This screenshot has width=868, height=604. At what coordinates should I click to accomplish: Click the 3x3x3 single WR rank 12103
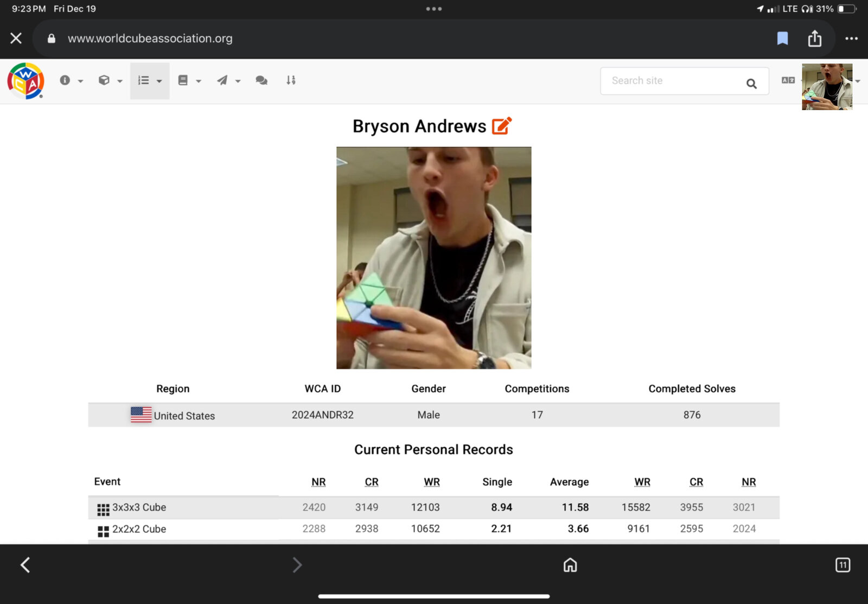pyautogui.click(x=425, y=507)
